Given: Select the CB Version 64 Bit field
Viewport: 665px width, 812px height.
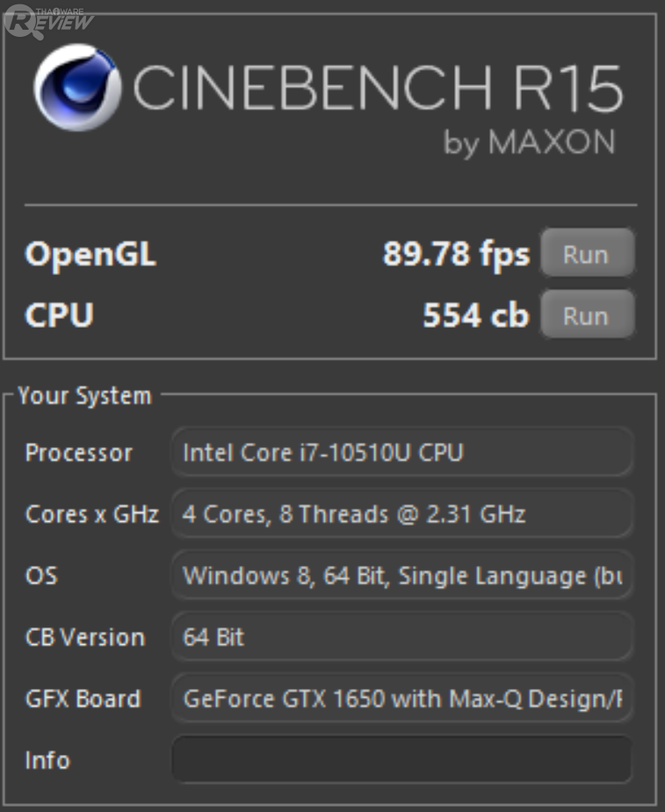Looking at the screenshot, I should (x=401, y=637).
